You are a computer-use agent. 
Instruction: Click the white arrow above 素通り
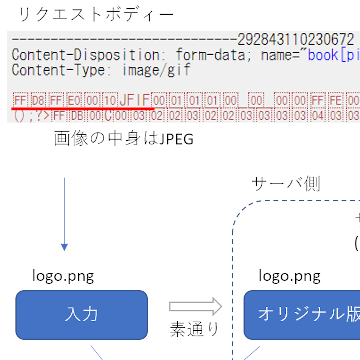pyautogui.click(x=195, y=307)
